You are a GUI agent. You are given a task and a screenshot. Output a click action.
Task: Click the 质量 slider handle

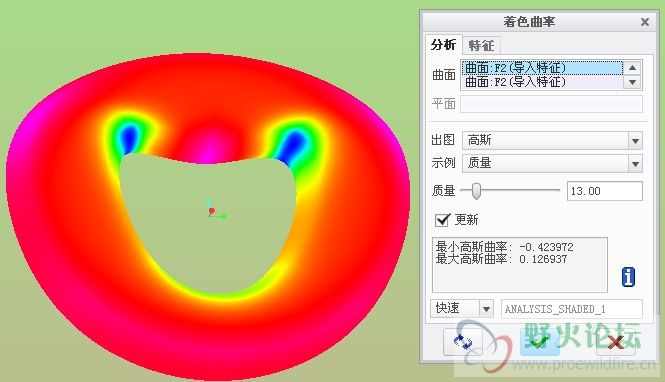click(476, 191)
